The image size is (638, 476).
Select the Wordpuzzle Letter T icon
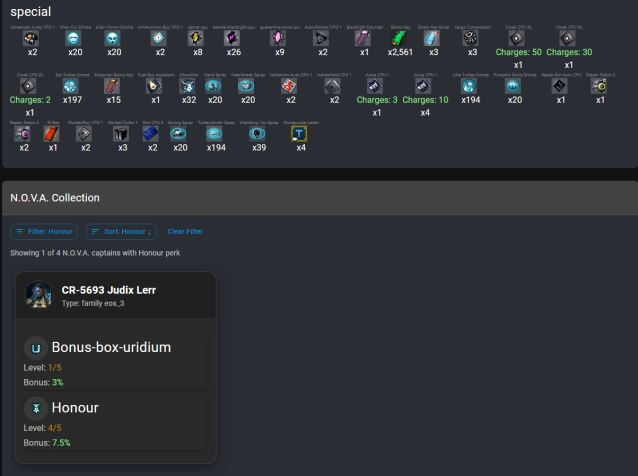point(300,135)
